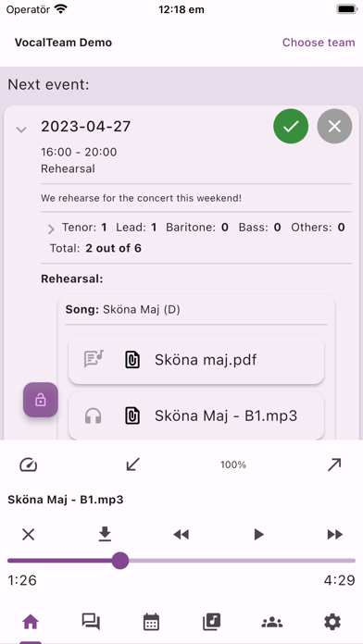Open the music library tab

pyautogui.click(x=212, y=622)
